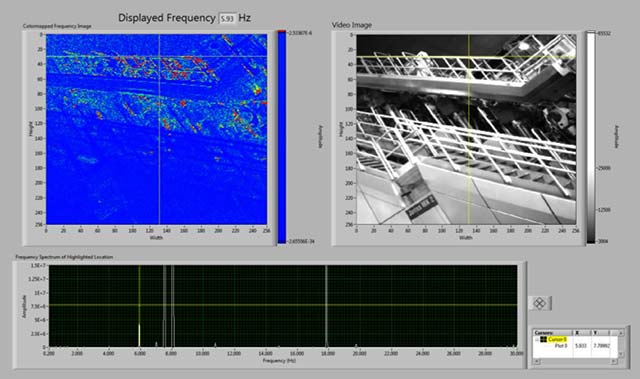Click the yellow cursor peak at 6 Hz

tap(140, 335)
